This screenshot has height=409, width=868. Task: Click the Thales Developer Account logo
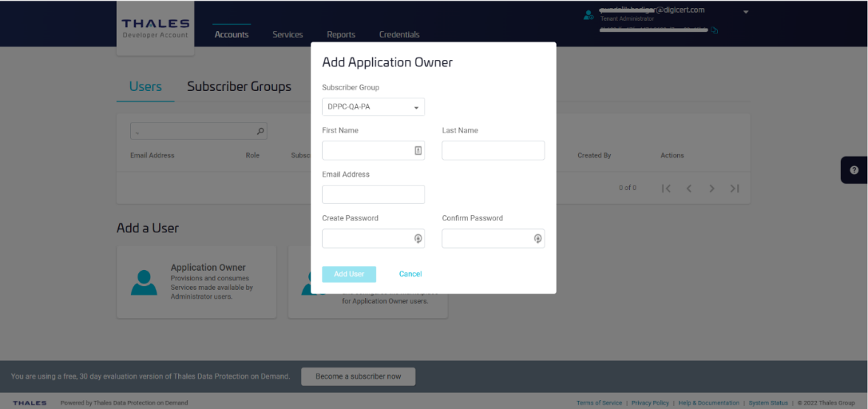click(155, 29)
